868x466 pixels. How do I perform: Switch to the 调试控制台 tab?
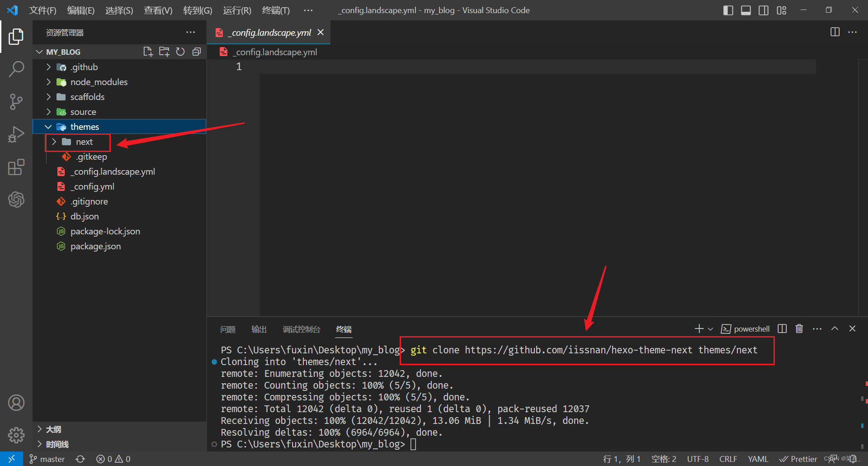click(x=302, y=329)
